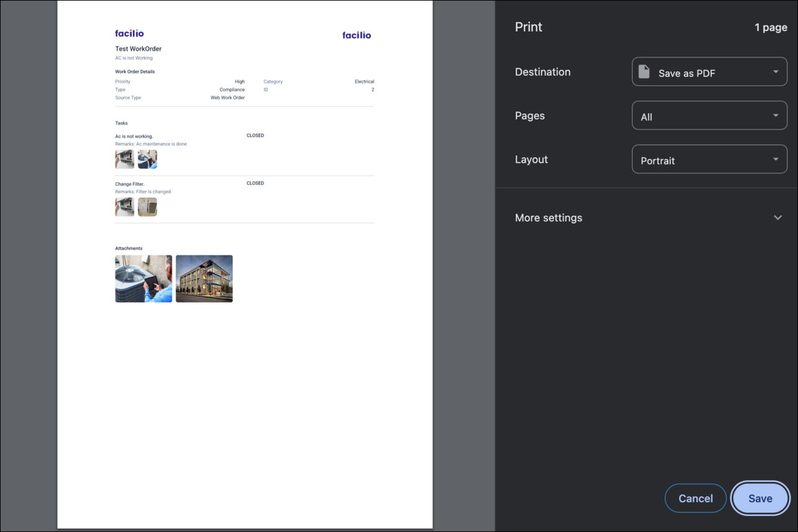Click "Remarks: Ac maintenance is done"
The height and width of the screenshot is (532, 798).
click(x=151, y=144)
